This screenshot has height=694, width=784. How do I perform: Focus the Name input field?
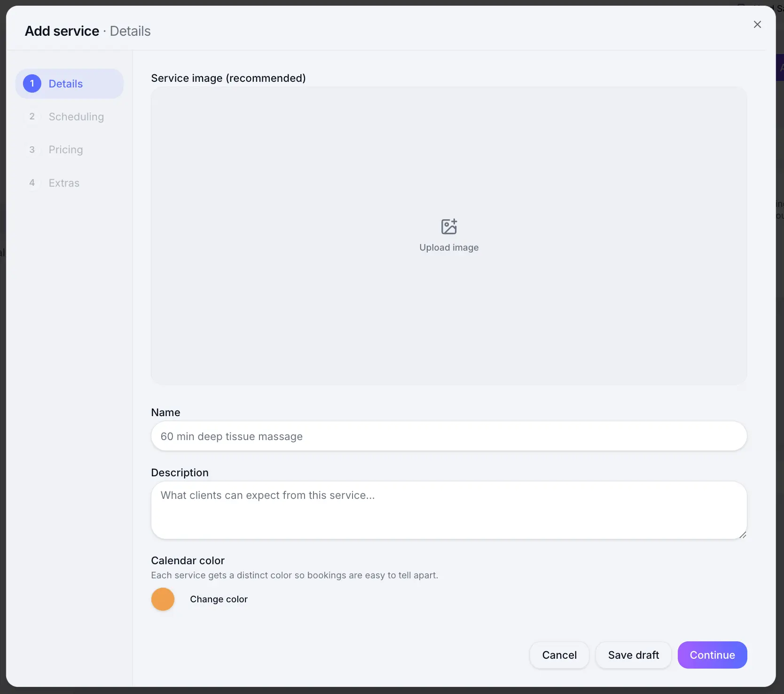click(449, 436)
